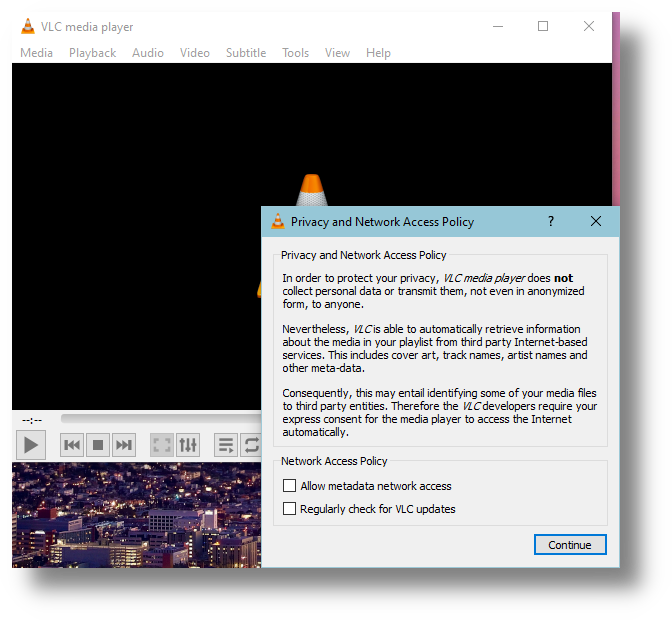Click the previous track button
Image resolution: width=672 pixels, height=620 pixels.
(72, 445)
